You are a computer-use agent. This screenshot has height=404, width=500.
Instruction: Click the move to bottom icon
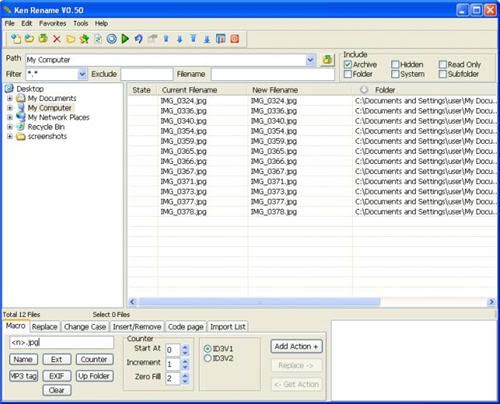click(x=207, y=39)
